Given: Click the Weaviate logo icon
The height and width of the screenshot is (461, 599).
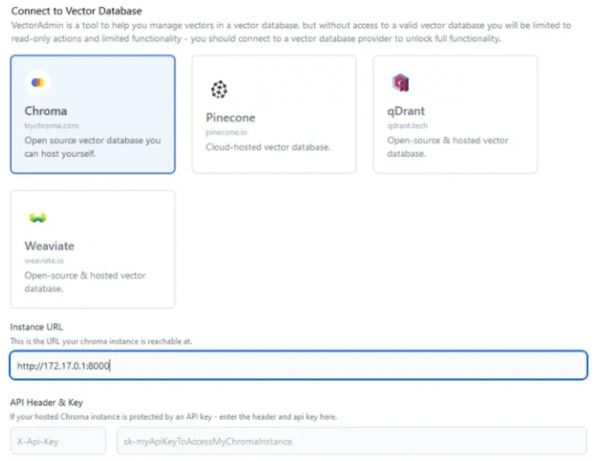Looking at the screenshot, I should (37, 218).
